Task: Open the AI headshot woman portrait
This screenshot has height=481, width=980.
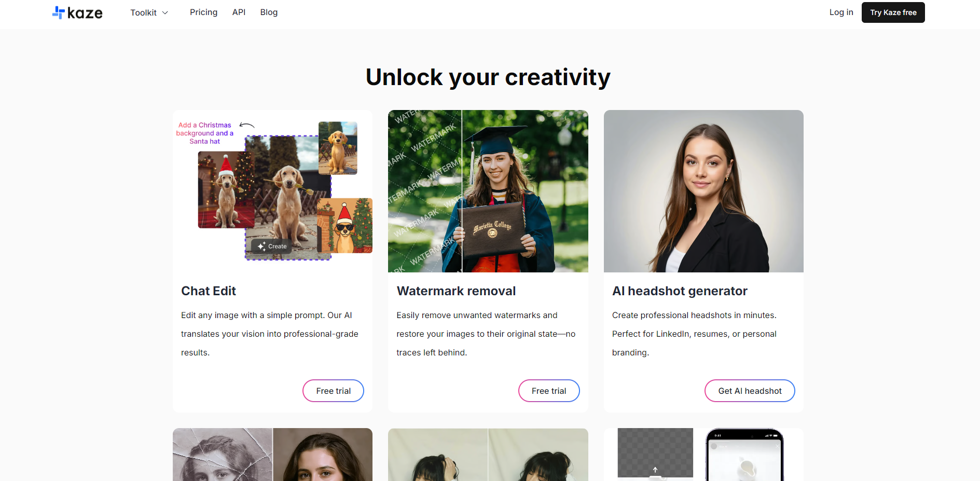Action: pyautogui.click(x=703, y=191)
